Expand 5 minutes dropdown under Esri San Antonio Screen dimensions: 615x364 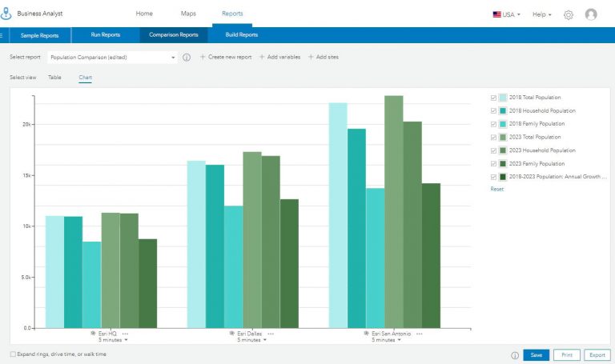[x=386, y=340]
